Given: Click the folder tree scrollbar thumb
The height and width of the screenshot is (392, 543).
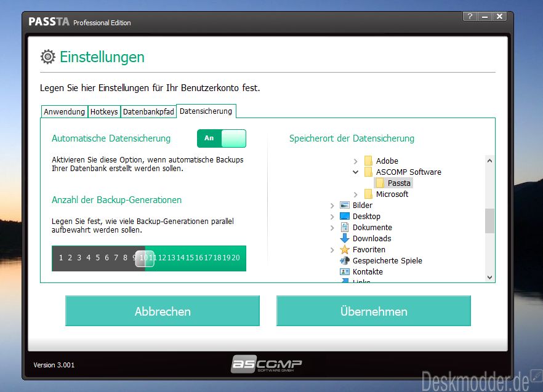Looking at the screenshot, I should [x=489, y=221].
